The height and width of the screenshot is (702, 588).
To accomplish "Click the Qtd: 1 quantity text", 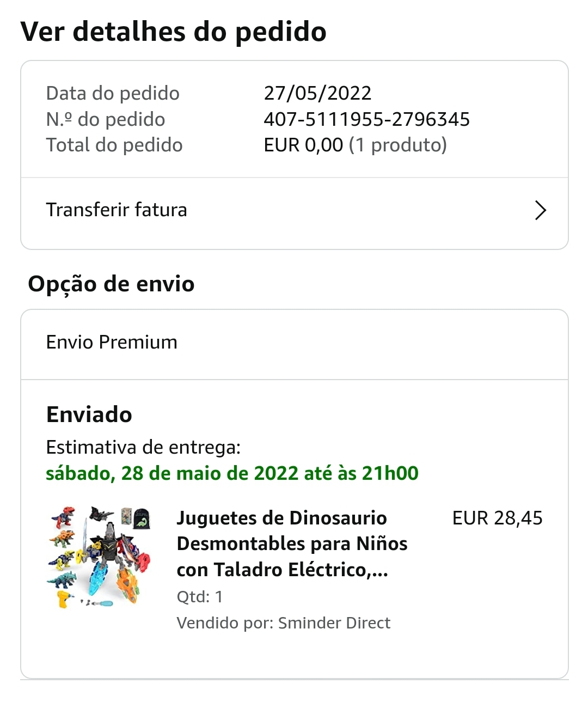I will [x=200, y=597].
